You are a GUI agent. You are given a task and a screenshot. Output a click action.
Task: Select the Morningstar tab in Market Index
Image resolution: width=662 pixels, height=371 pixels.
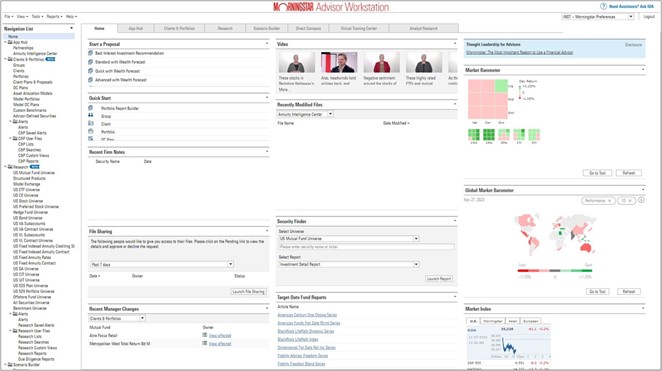[x=493, y=321]
